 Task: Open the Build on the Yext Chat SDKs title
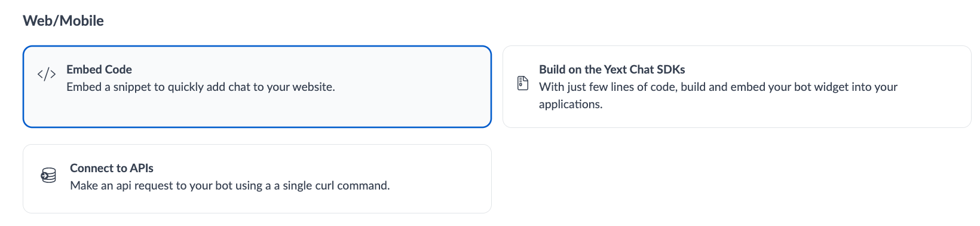[612, 69]
